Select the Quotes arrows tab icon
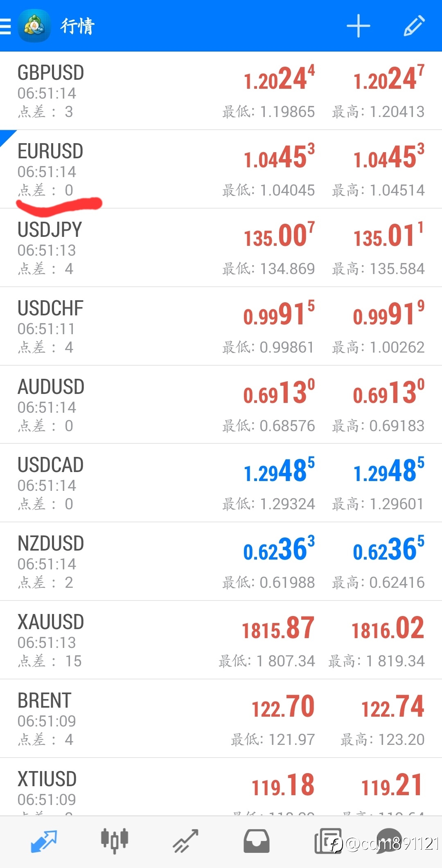The image size is (442, 868). [x=43, y=841]
